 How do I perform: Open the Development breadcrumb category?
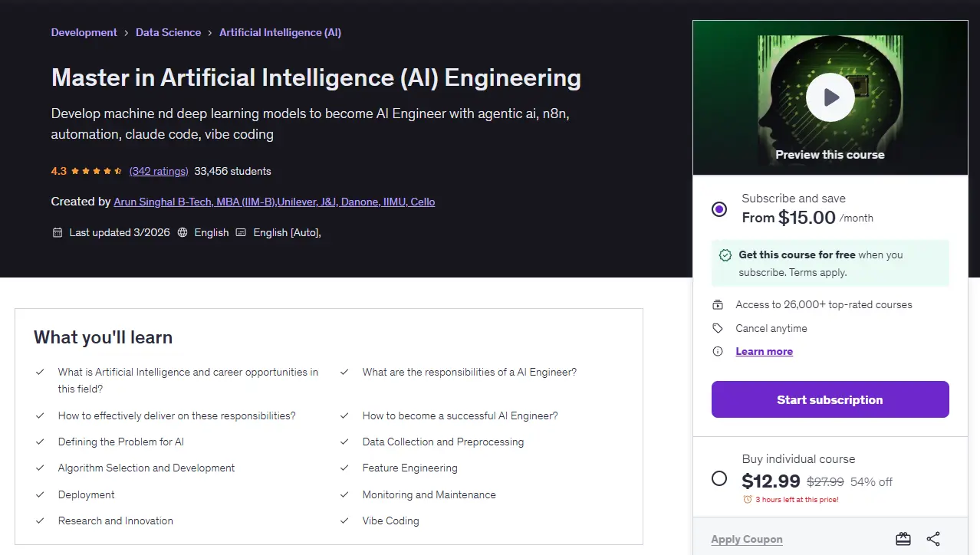click(x=84, y=32)
